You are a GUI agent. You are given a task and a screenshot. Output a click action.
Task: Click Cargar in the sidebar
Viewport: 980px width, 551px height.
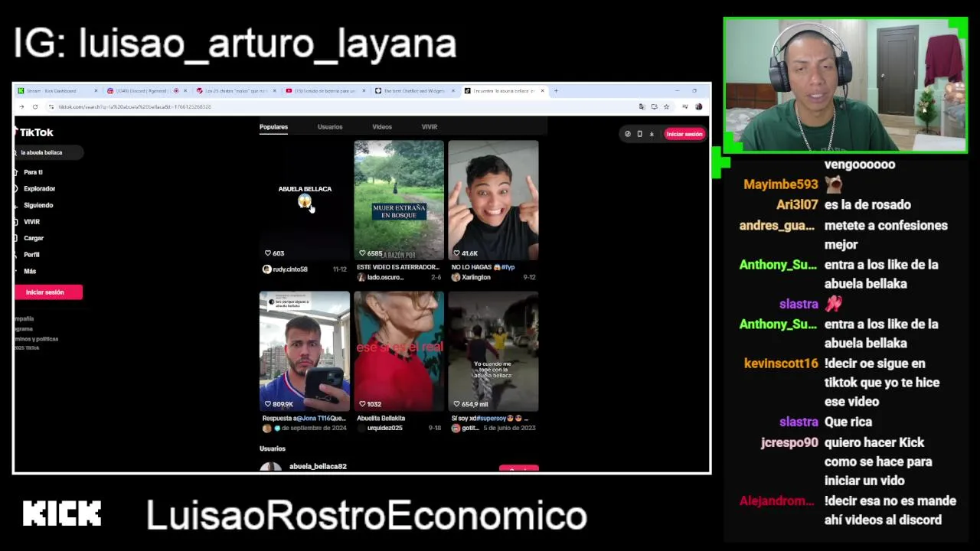(34, 238)
